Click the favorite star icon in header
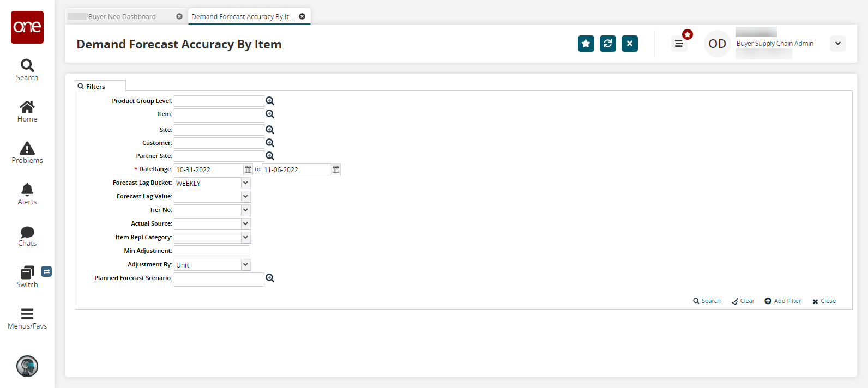This screenshot has height=388, width=868. tap(586, 44)
